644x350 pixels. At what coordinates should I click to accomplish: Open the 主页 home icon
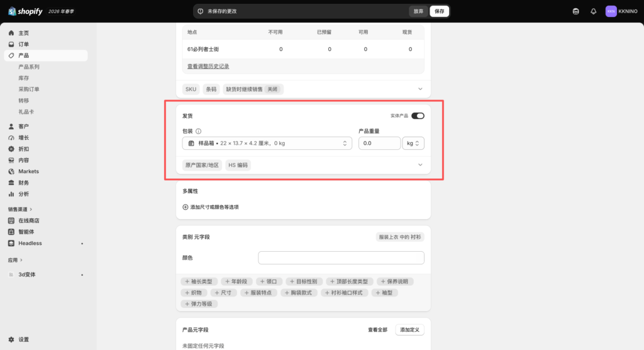click(x=11, y=33)
